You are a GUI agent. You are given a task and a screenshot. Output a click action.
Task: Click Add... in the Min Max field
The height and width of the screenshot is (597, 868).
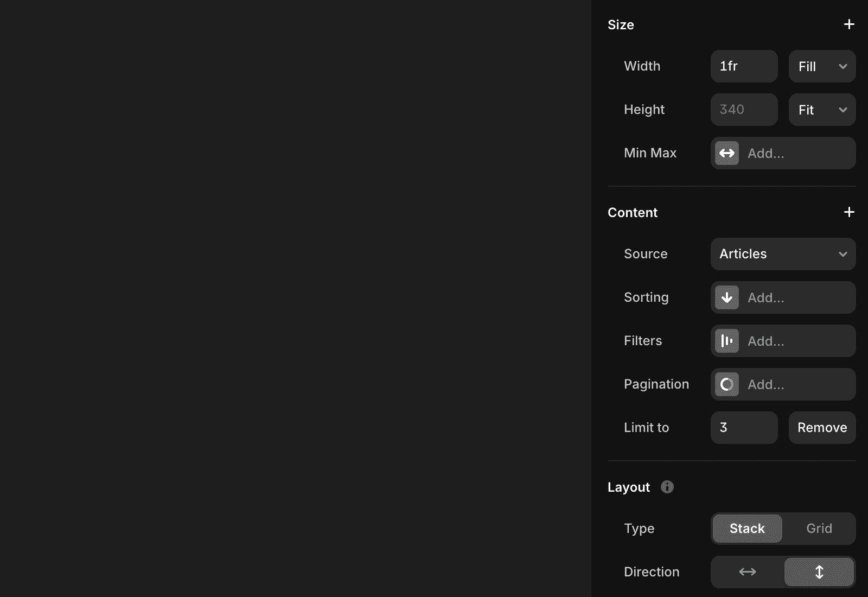pos(766,154)
